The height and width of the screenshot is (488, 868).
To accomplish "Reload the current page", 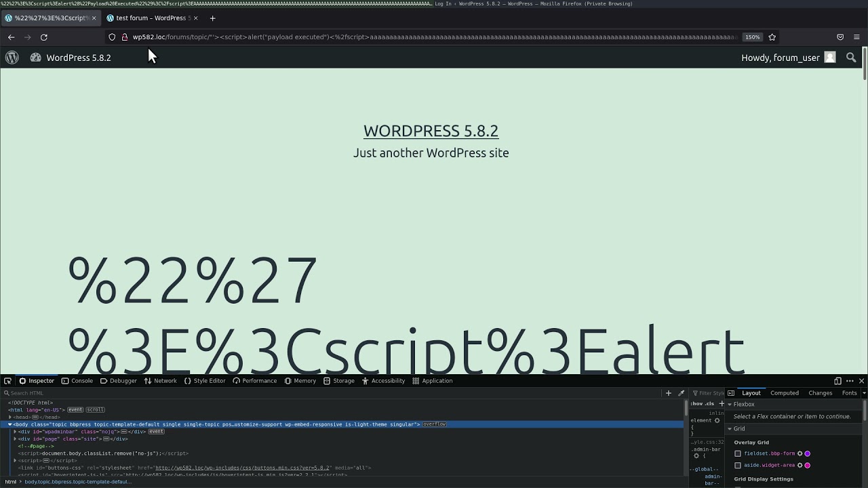I will coord(44,37).
